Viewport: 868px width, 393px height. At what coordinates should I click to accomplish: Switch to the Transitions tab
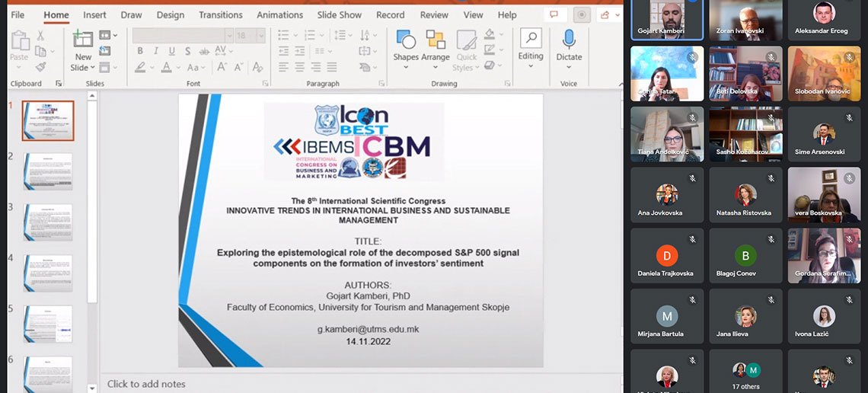click(x=220, y=15)
